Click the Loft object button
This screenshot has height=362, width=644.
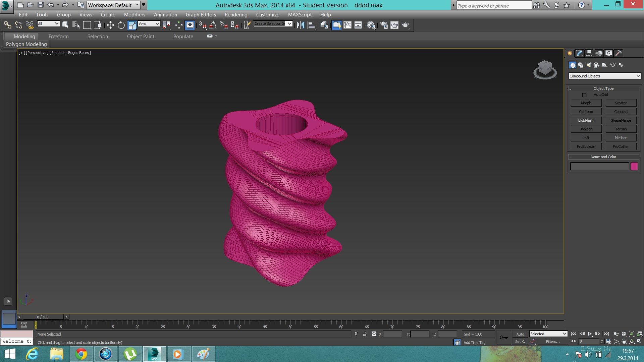click(586, 138)
